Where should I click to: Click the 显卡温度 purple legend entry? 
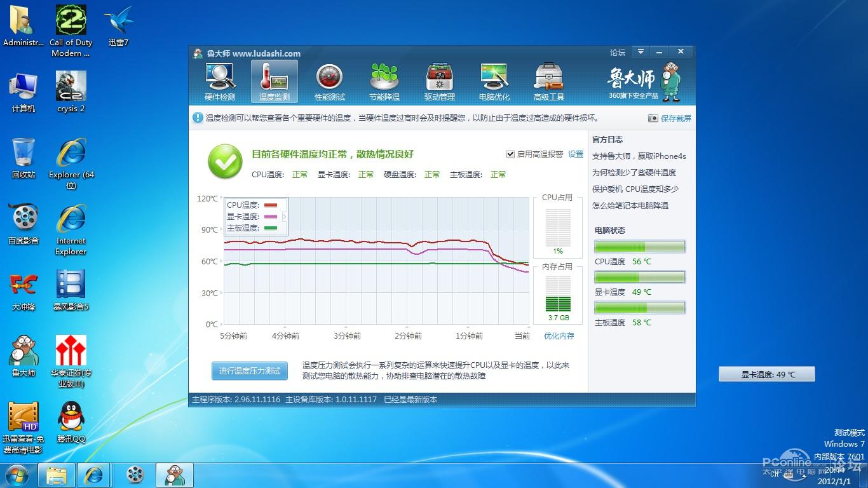coord(253,217)
